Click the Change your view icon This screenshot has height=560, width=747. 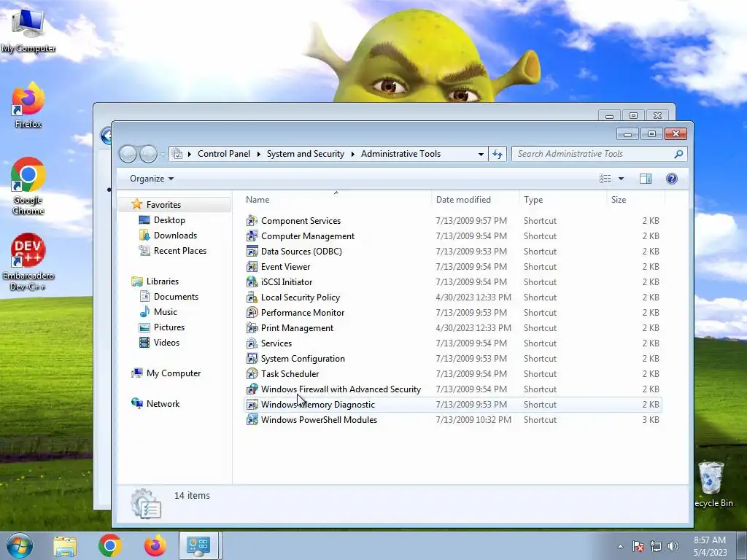coord(605,179)
